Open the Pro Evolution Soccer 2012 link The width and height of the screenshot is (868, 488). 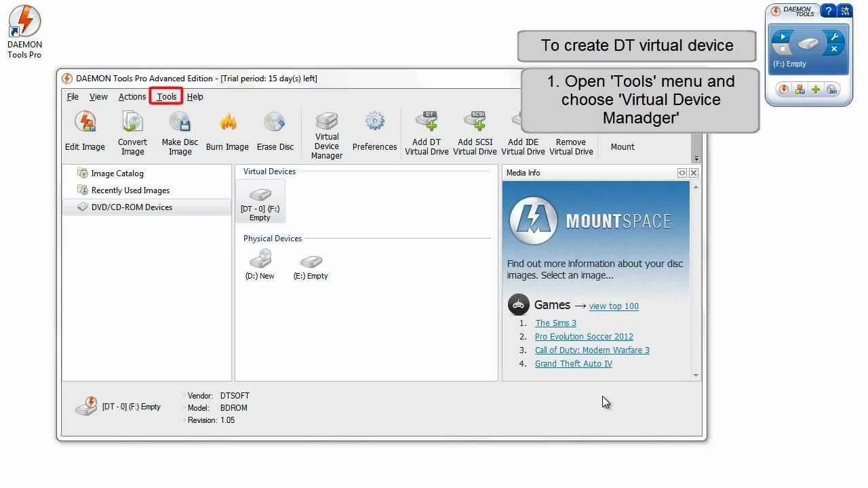(x=584, y=337)
